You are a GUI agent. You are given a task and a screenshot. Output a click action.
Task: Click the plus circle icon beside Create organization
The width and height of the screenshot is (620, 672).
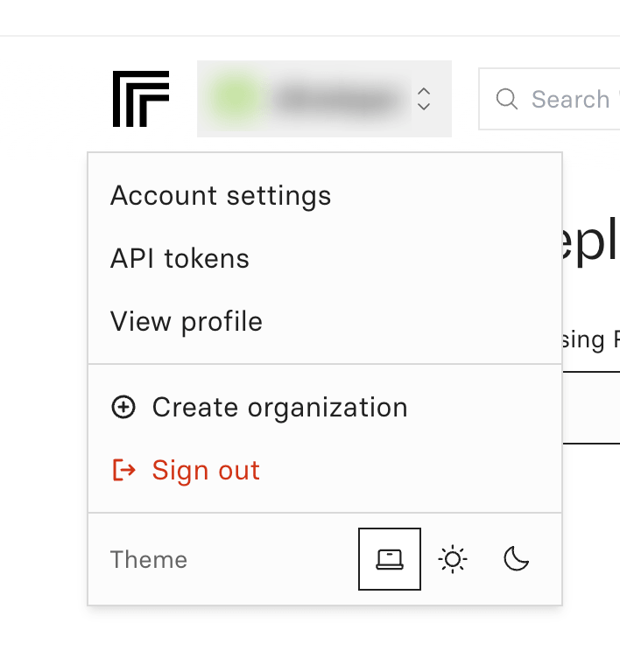(x=123, y=407)
